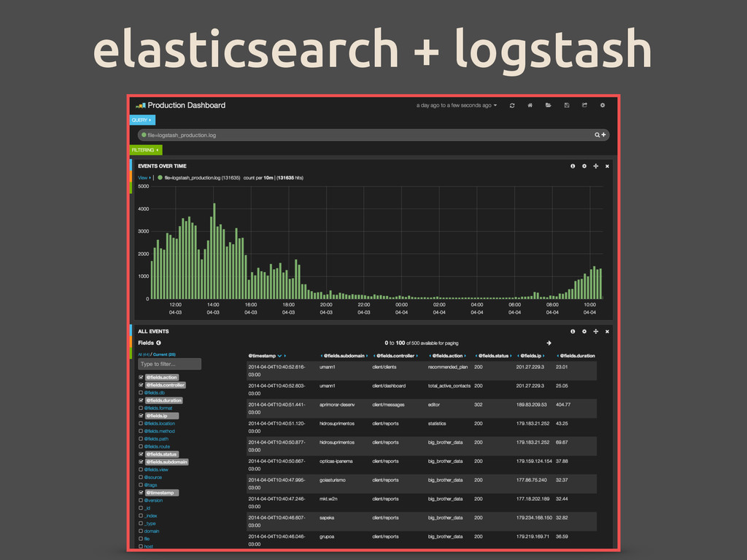This screenshot has height=560, width=747.
Task: Check the @source field checkbox
Action: (141, 477)
